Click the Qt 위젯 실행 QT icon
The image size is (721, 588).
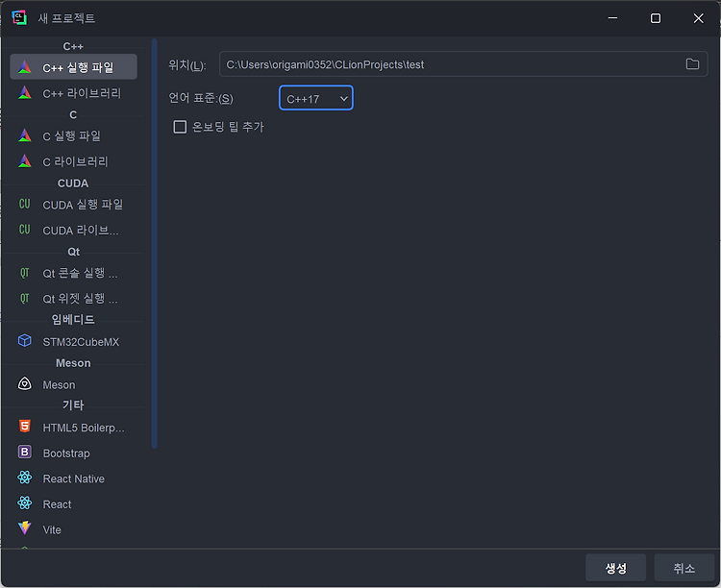coord(25,299)
